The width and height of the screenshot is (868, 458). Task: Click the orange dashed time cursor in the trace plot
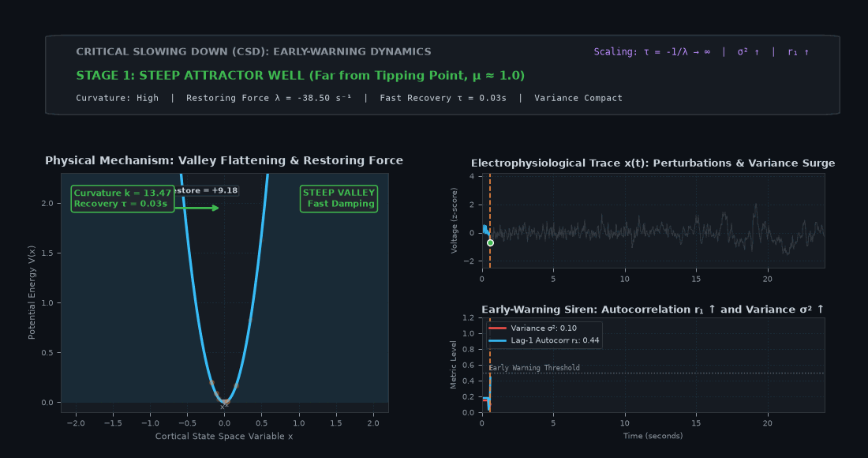pyautogui.click(x=490, y=220)
